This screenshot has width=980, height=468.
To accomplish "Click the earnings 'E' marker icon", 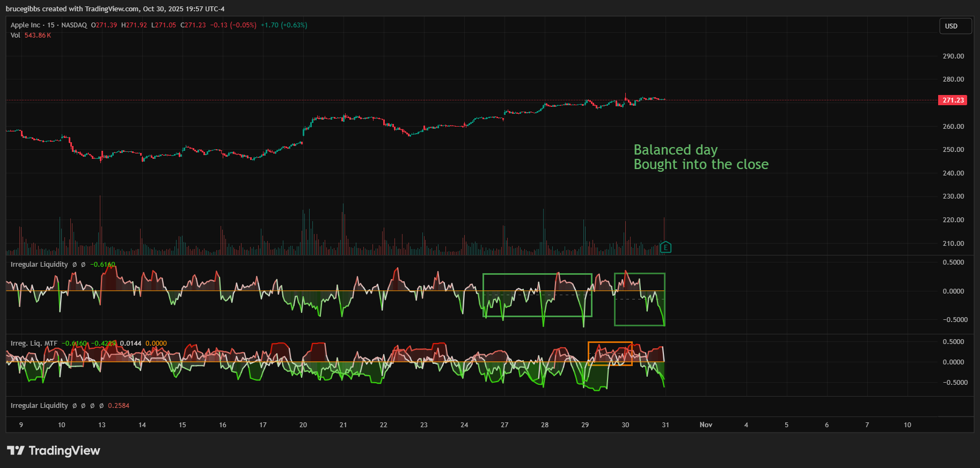I will click(665, 247).
